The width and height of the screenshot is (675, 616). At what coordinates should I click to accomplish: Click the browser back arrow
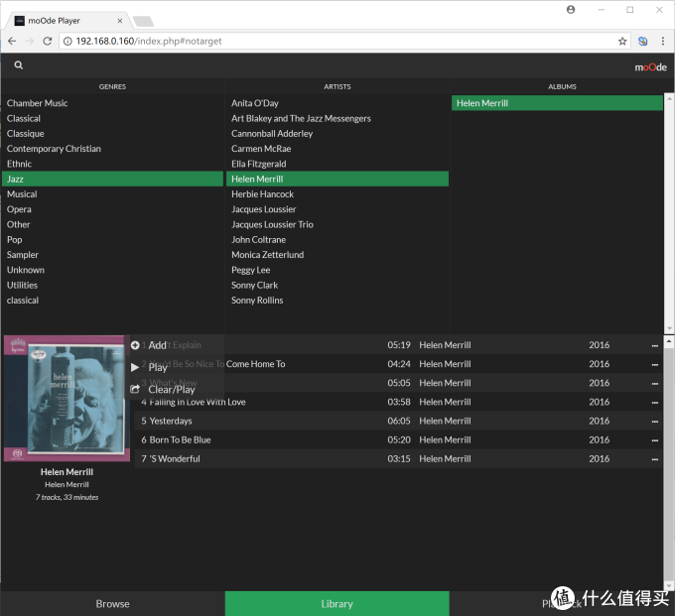pyautogui.click(x=12, y=41)
